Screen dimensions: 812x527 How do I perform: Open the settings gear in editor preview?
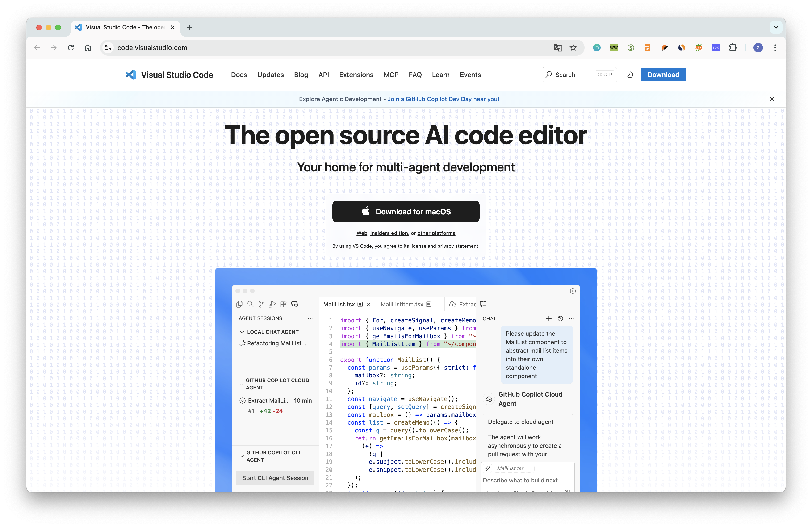(573, 291)
